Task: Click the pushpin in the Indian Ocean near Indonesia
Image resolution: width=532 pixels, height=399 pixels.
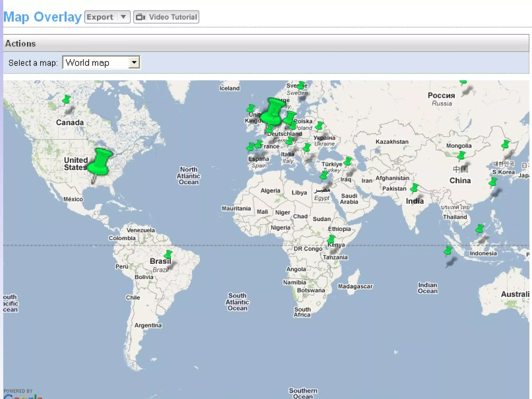Action: 448,251
